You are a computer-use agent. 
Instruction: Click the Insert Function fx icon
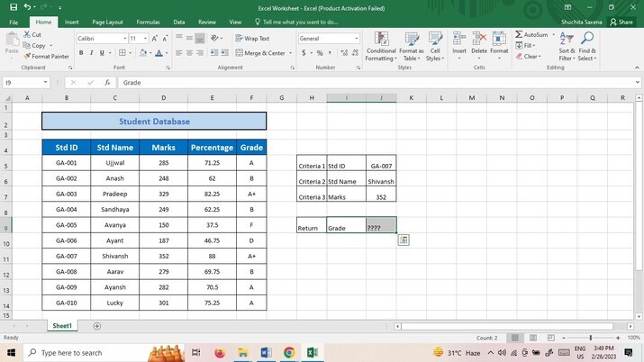107,83
